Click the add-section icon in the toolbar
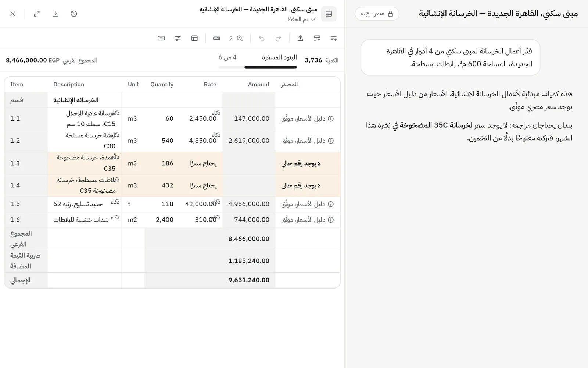 pyautogui.click(x=317, y=38)
